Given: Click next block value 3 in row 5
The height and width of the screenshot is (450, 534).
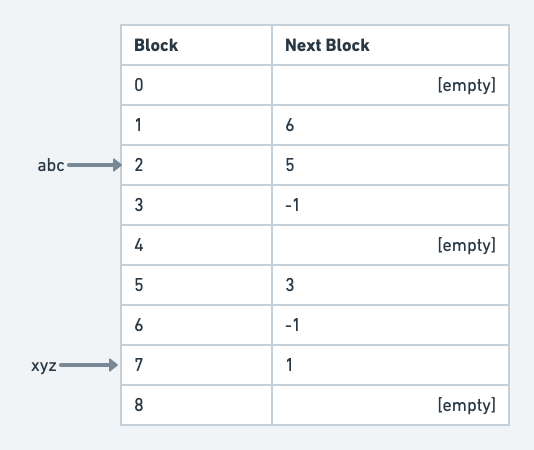Looking at the screenshot, I should tap(290, 285).
